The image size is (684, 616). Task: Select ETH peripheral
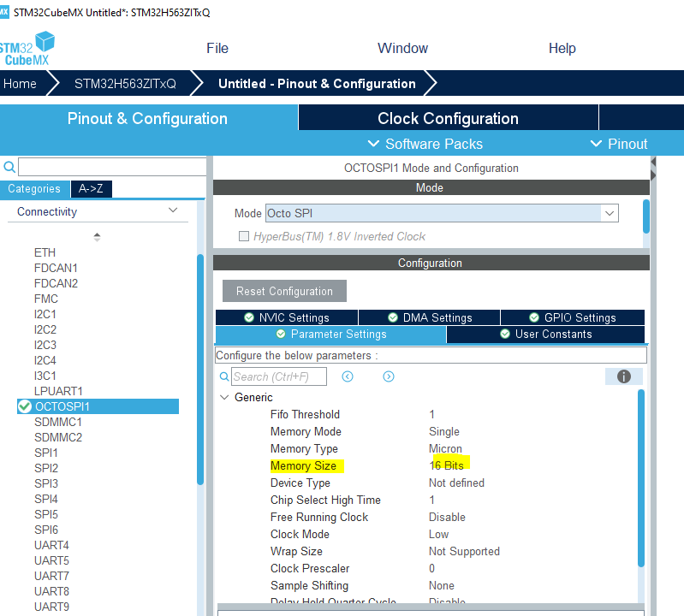point(45,252)
